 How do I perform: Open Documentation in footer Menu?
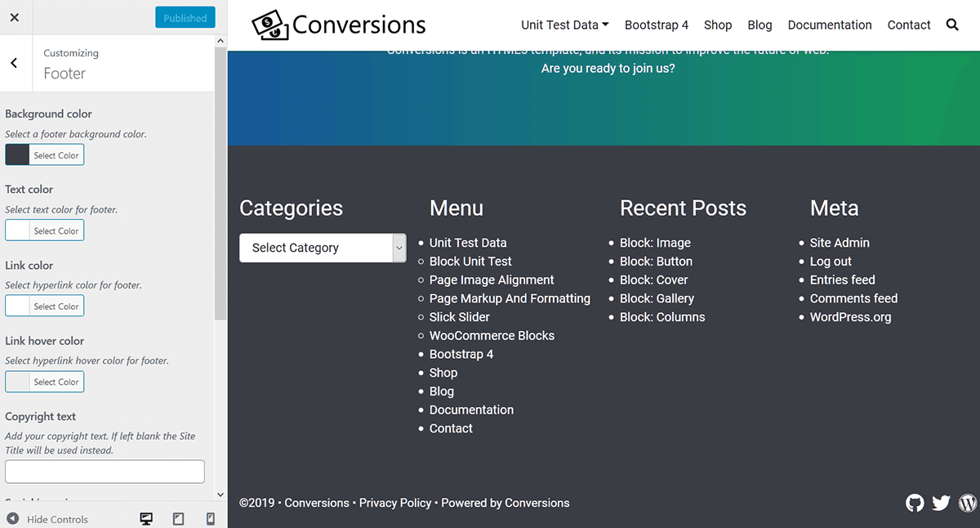coord(471,410)
